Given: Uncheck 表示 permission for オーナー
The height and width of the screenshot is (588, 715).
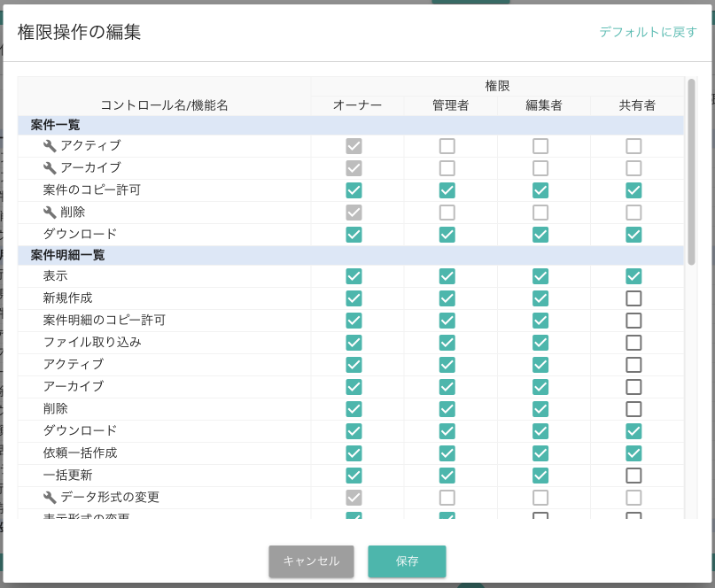Looking at the screenshot, I should point(354,276).
